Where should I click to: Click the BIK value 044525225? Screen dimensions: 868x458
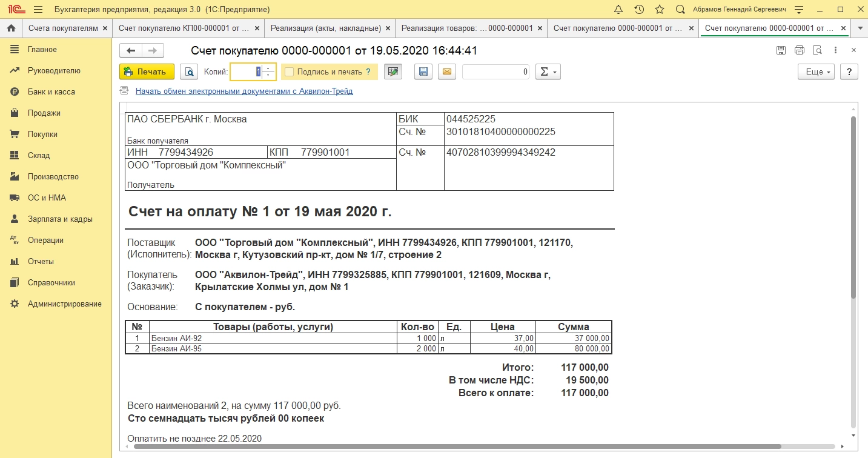click(471, 119)
